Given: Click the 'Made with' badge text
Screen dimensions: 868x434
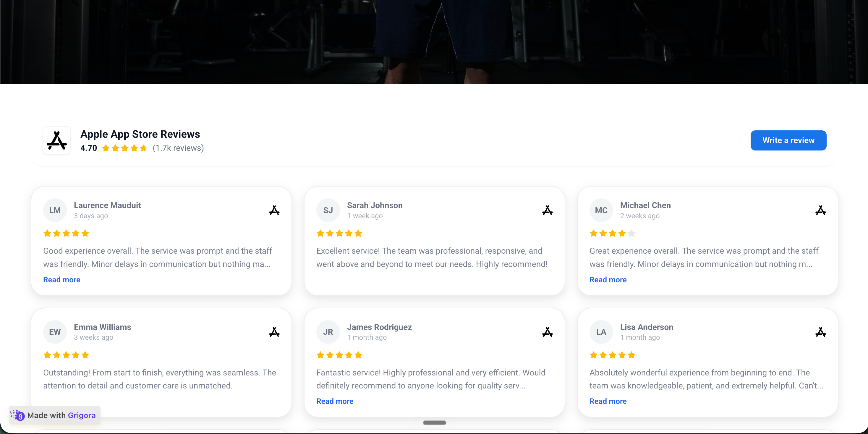Looking at the screenshot, I should 46,415.
